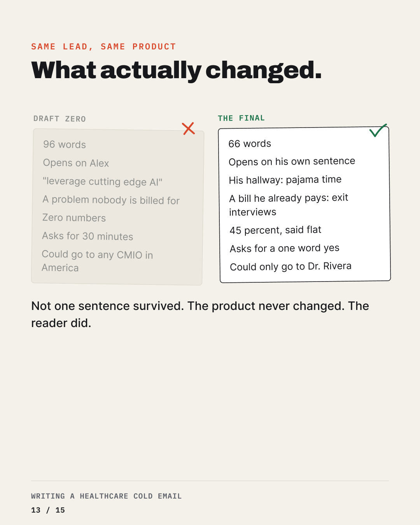Click 'Asks for 30 minutes' text
The width and height of the screenshot is (420, 525).
(x=87, y=236)
